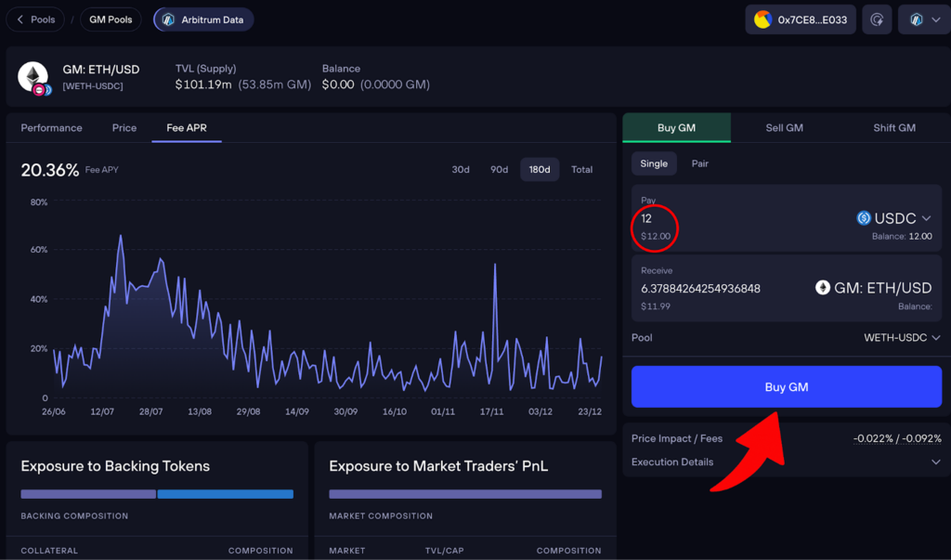
Task: Switch to the Sell GM tab
Action: tap(785, 128)
